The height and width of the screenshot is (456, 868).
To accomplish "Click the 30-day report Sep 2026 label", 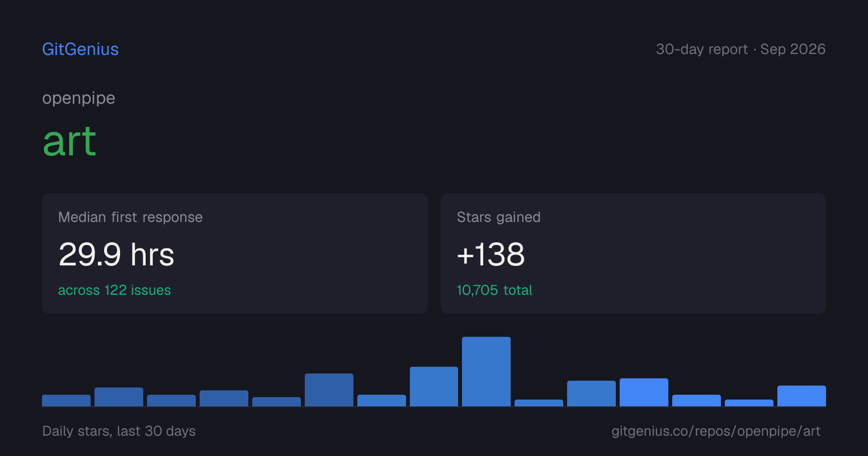I will [741, 49].
